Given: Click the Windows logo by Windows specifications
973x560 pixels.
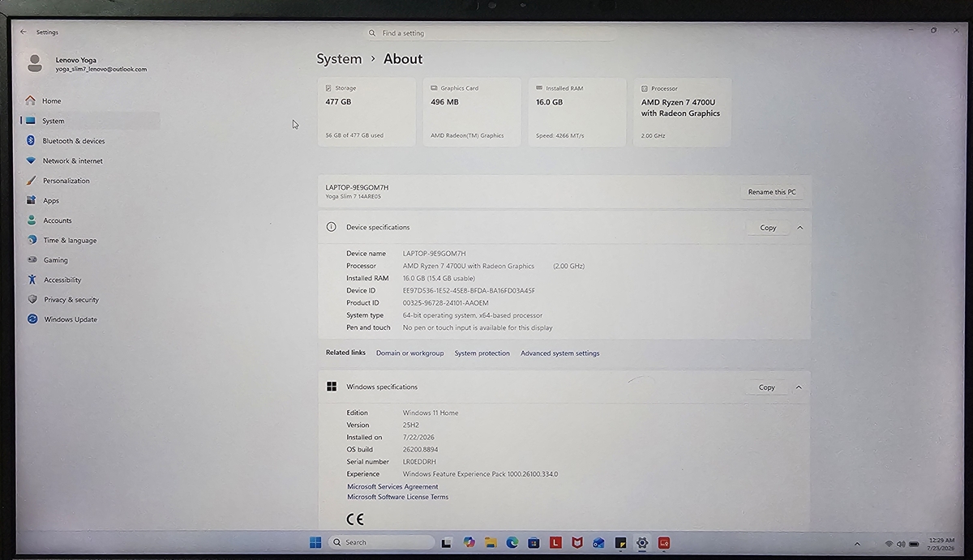Looking at the screenshot, I should 332,387.
